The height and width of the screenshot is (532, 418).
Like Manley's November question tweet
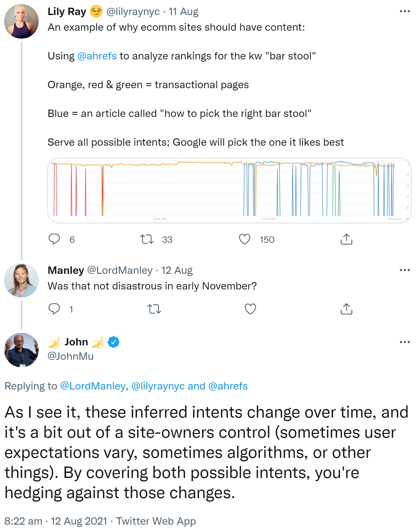click(x=250, y=309)
